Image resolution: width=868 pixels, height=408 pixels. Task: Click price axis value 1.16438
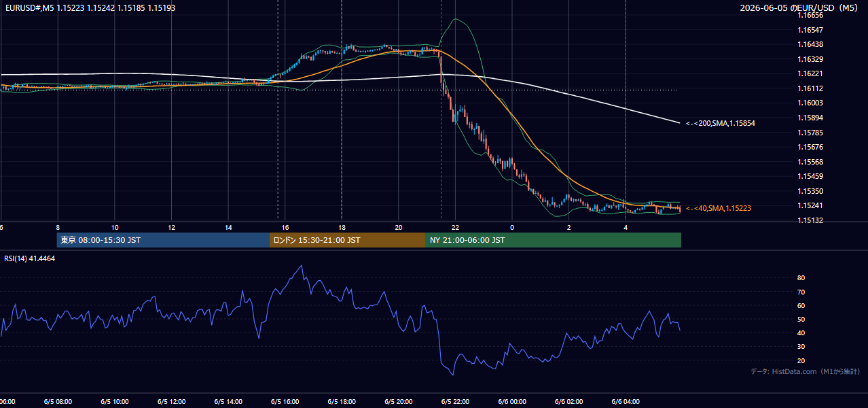click(x=810, y=44)
